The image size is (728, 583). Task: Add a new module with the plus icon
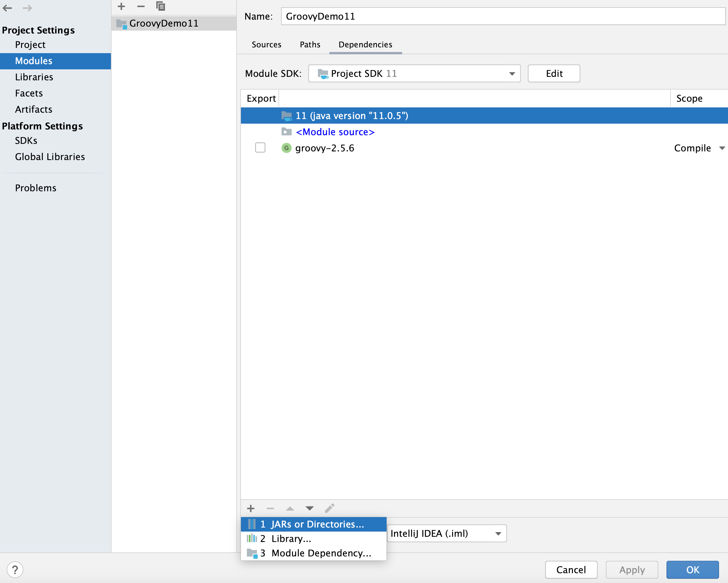point(121,6)
